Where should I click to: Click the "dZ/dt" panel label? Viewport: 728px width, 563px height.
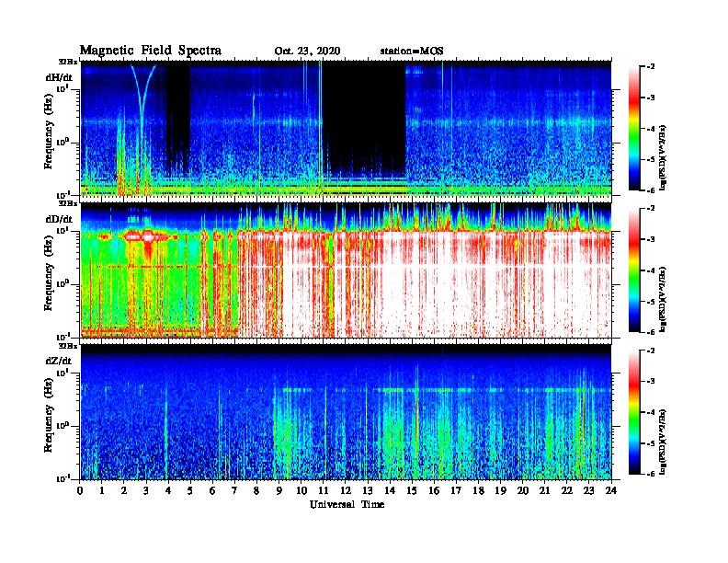coord(59,361)
